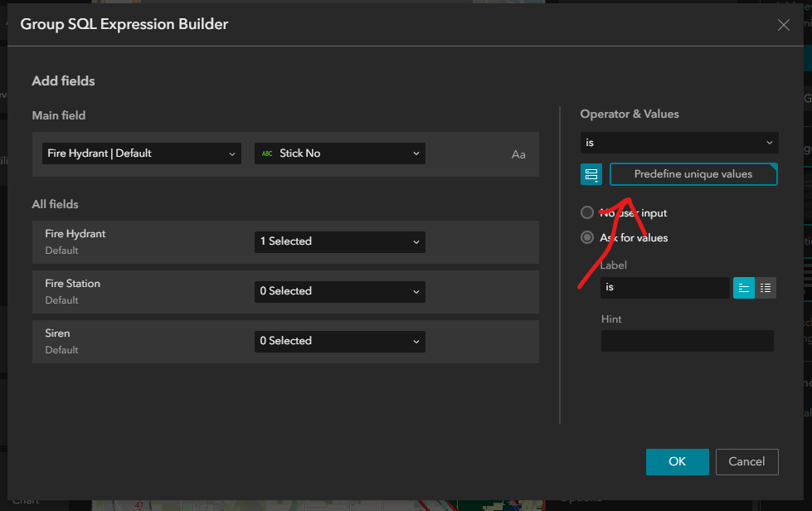Close the Group SQL Expression Builder dialog
This screenshot has width=812, height=511.
point(783,24)
